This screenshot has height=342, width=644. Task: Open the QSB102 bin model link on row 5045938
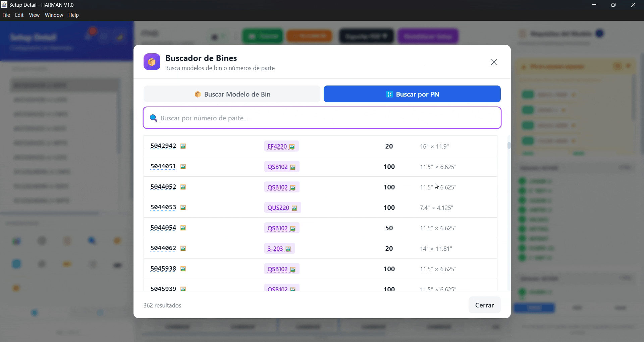pos(277,269)
